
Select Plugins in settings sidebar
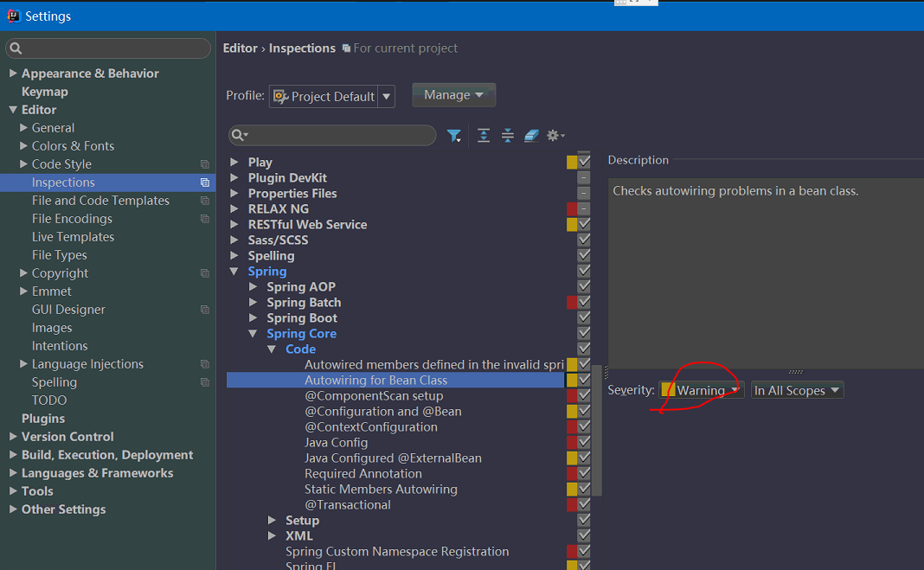pyautogui.click(x=43, y=419)
